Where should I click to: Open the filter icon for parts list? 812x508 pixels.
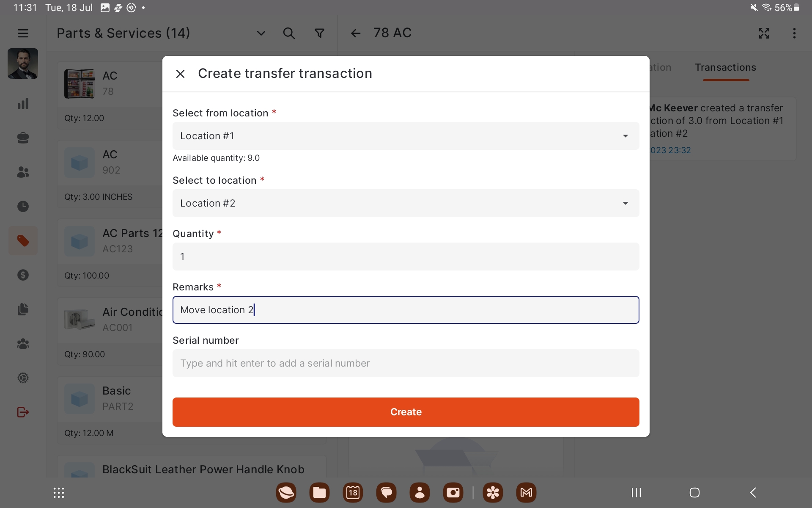320,33
